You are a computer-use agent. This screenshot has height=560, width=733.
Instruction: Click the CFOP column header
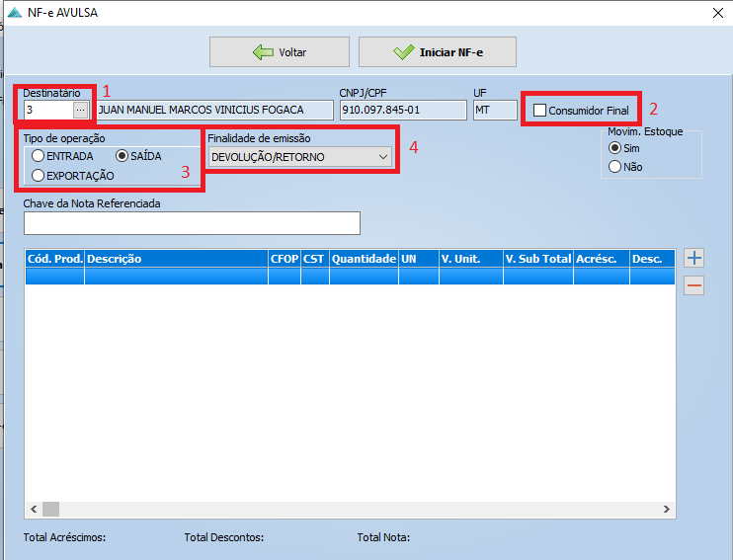[285, 259]
